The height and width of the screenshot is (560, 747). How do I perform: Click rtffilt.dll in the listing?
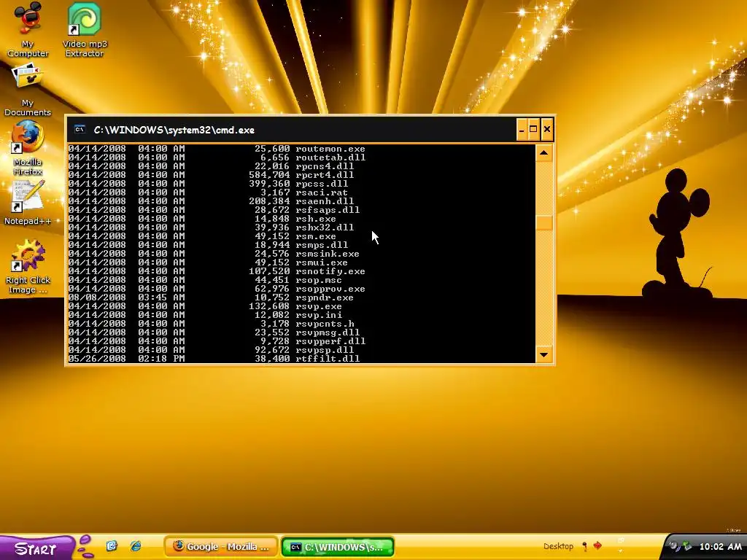328,359
